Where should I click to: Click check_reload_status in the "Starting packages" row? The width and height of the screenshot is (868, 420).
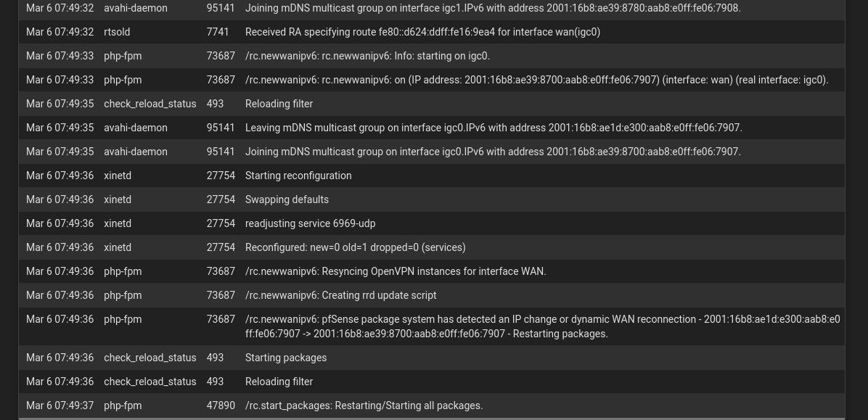point(150,358)
